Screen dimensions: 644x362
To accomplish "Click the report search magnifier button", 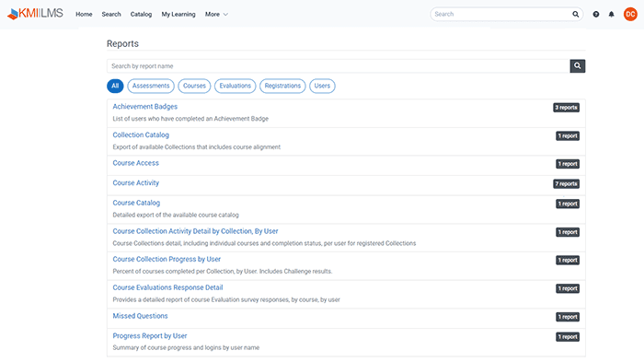I will [578, 65].
